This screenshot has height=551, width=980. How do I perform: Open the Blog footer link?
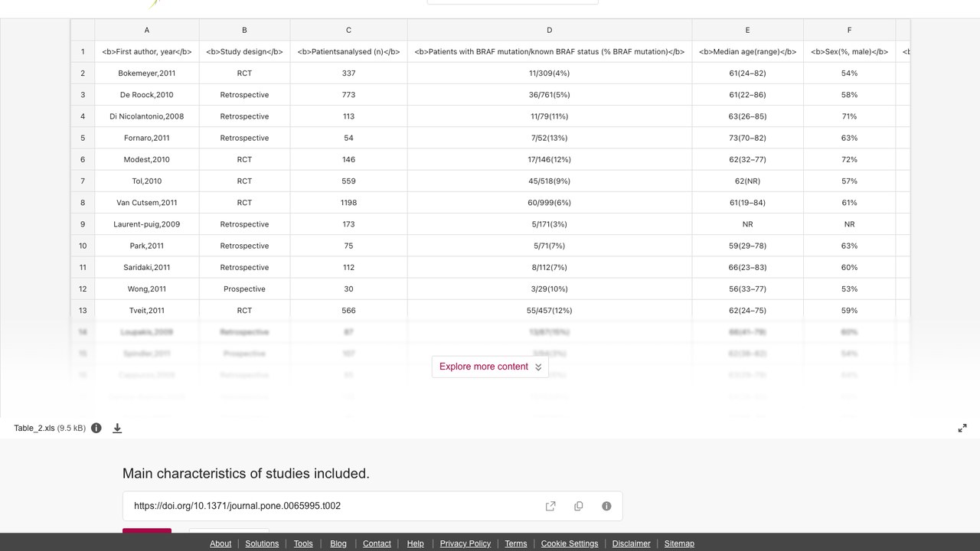(338, 543)
